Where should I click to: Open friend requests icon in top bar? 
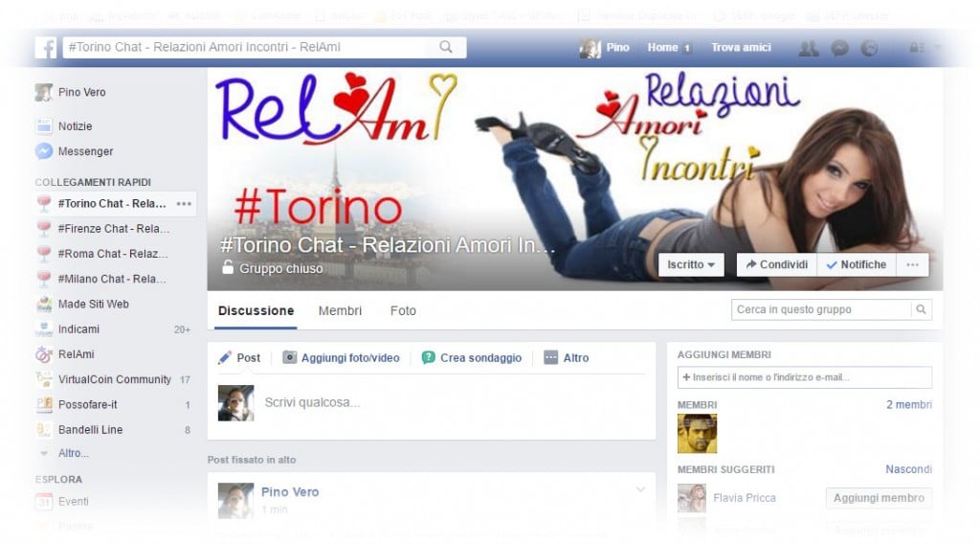(x=809, y=48)
